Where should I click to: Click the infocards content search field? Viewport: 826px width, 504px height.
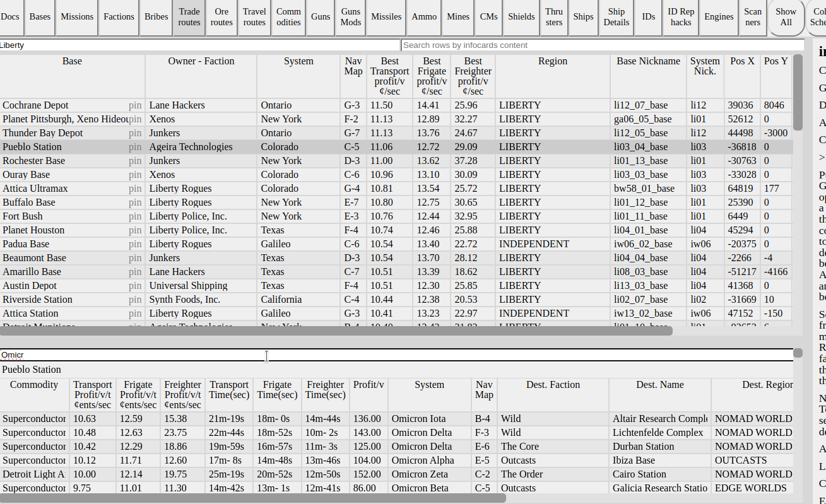[602, 45]
